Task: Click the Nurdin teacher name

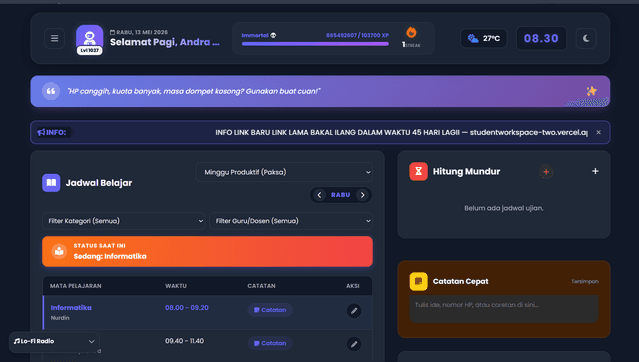Action: (x=60, y=318)
